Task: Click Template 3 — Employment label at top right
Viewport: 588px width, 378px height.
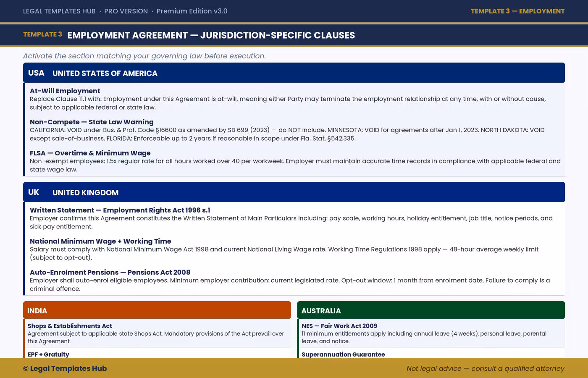Action: pos(517,11)
